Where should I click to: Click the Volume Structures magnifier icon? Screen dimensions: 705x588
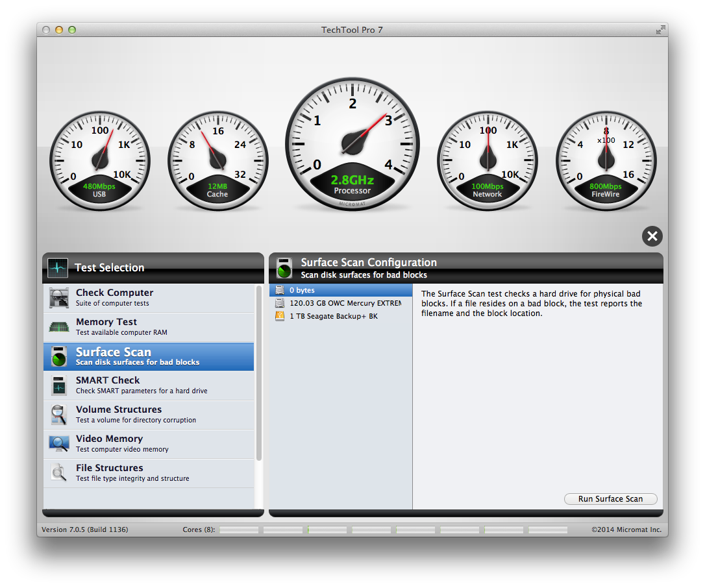59,415
